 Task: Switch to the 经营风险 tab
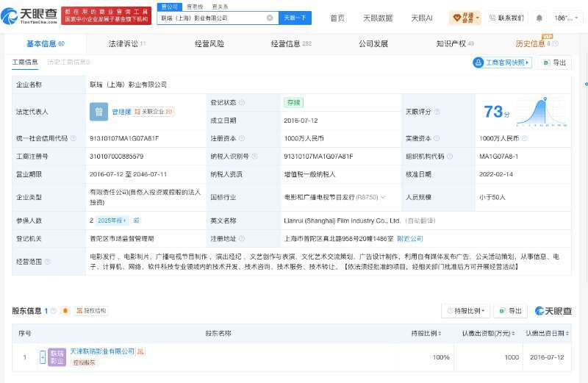tap(209, 44)
